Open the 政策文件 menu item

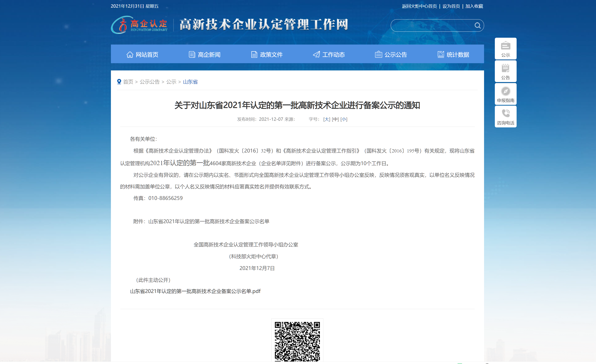point(267,55)
